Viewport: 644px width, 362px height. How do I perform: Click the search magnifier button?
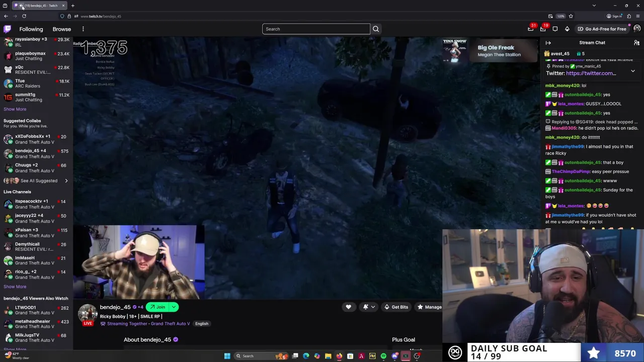(376, 29)
